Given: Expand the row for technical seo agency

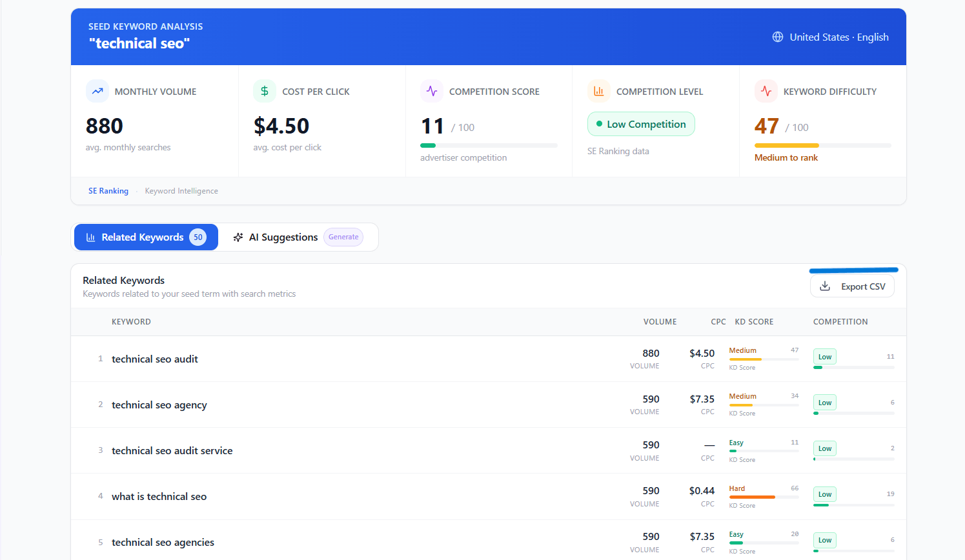Looking at the screenshot, I should pyautogui.click(x=159, y=405).
